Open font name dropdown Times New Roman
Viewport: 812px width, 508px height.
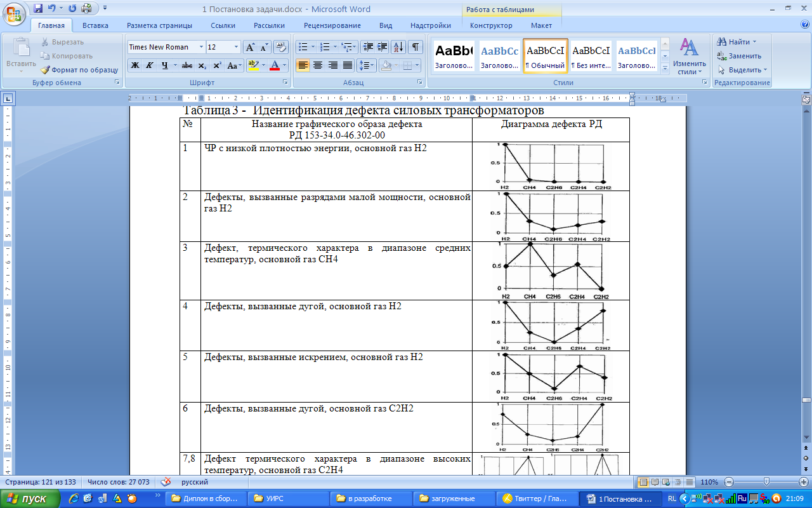(201, 47)
